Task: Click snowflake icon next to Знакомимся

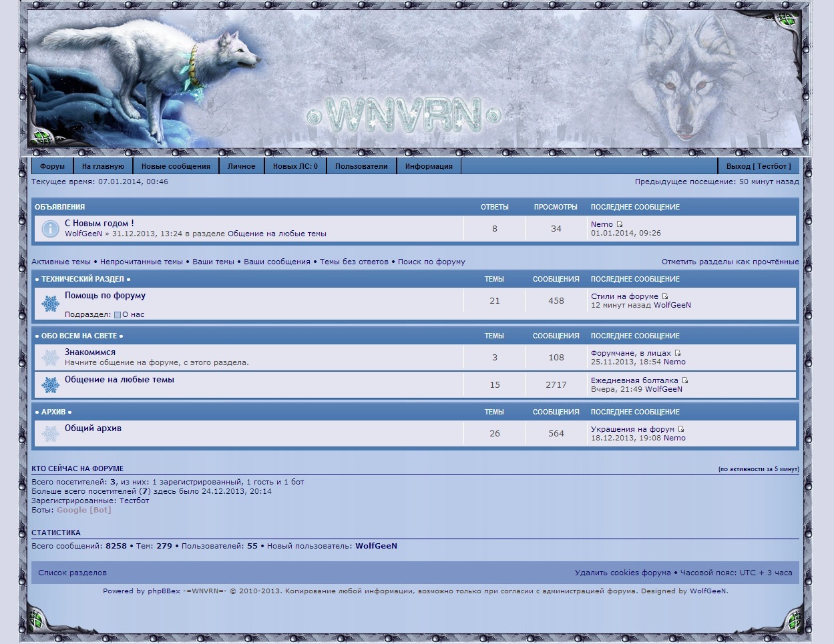Action: coord(51,358)
